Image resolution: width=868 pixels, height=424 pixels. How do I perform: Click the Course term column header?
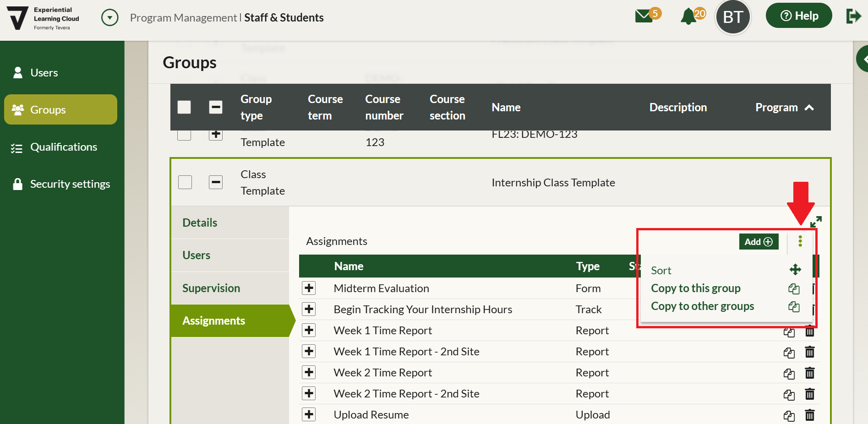pos(325,107)
